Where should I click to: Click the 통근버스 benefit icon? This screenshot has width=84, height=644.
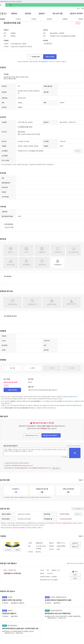[10, 248]
